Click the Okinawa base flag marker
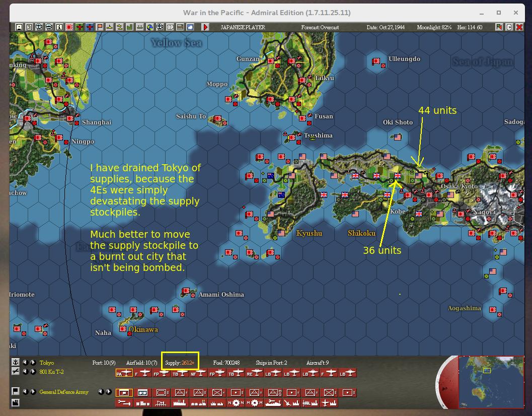Image resolution: width=532 pixels, height=416 pixels. pos(123,329)
